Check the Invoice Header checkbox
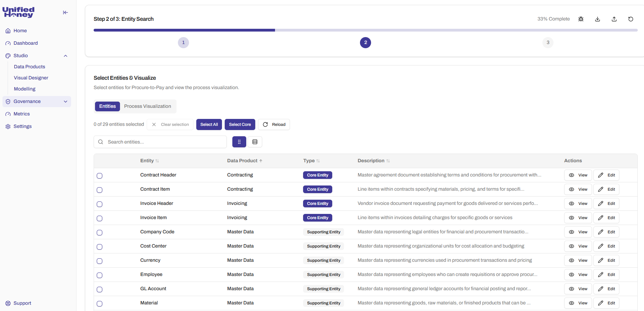 click(100, 204)
